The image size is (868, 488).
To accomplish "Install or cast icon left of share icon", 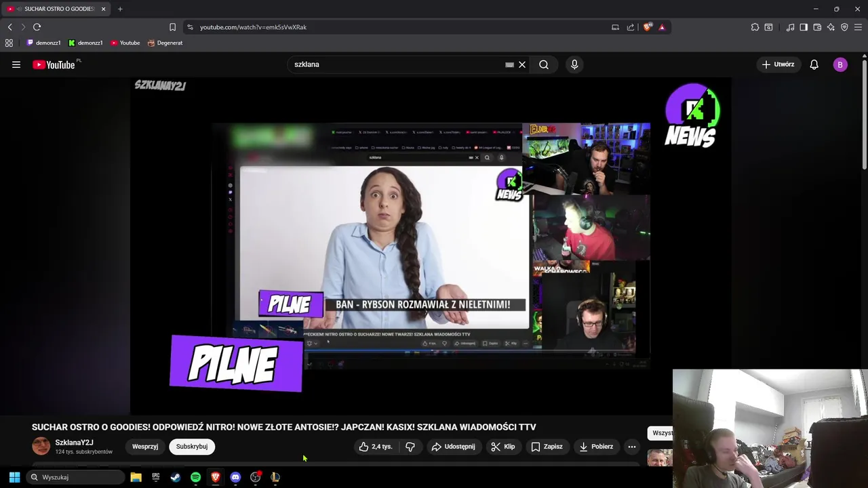I will (x=615, y=27).
